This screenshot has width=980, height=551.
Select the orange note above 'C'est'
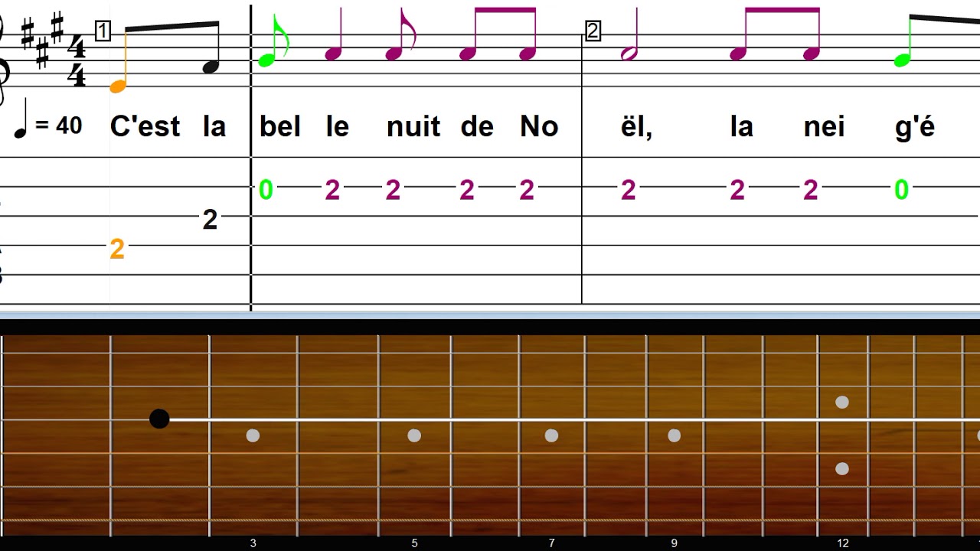pyautogui.click(x=117, y=86)
